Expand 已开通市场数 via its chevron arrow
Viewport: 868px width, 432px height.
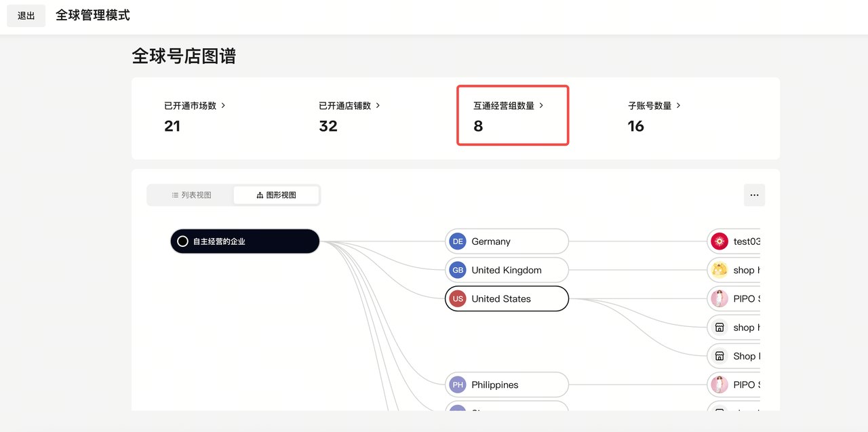click(223, 106)
